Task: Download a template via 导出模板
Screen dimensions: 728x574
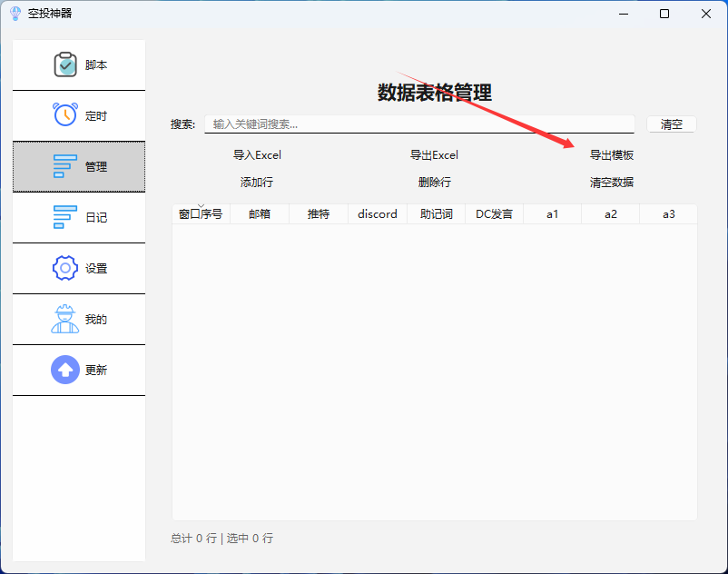Action: click(x=615, y=155)
